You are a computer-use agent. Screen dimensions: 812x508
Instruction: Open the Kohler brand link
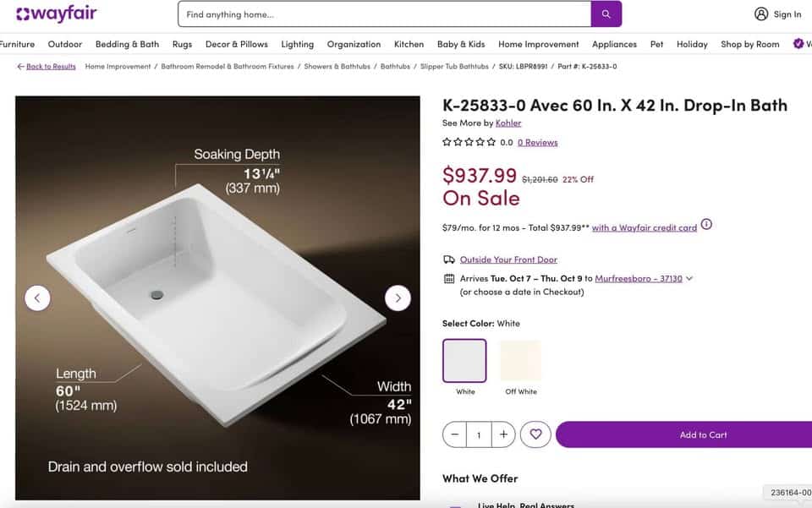pos(508,123)
